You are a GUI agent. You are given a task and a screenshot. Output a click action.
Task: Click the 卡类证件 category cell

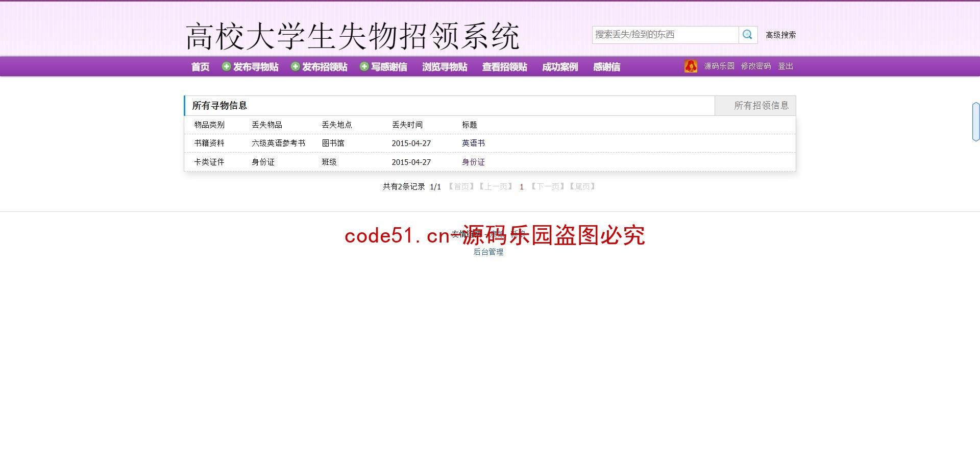coord(209,162)
